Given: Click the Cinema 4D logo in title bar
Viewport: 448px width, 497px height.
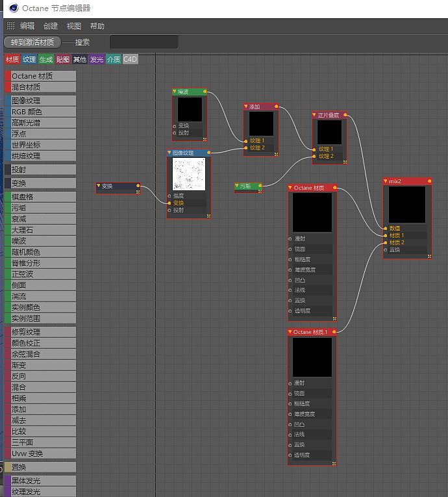Looking at the screenshot, I should pyautogui.click(x=14, y=8).
